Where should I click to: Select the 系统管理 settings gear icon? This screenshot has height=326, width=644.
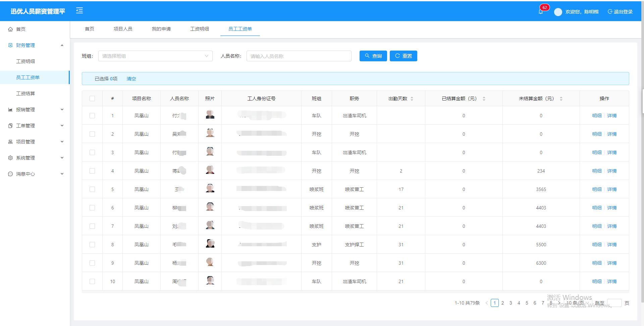(10, 158)
